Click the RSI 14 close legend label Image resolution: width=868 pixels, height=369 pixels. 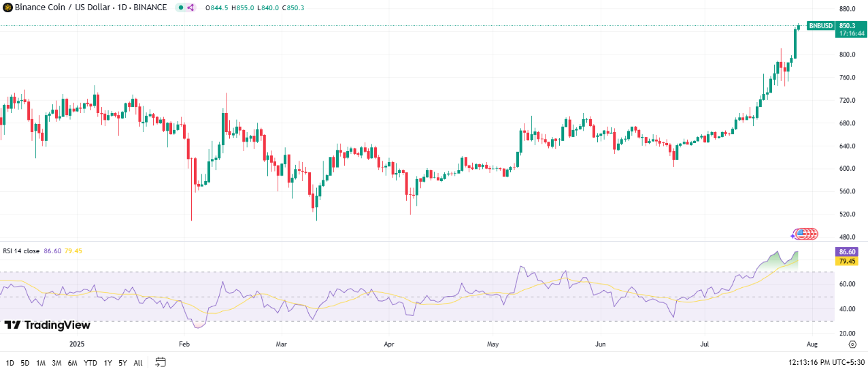coord(21,251)
